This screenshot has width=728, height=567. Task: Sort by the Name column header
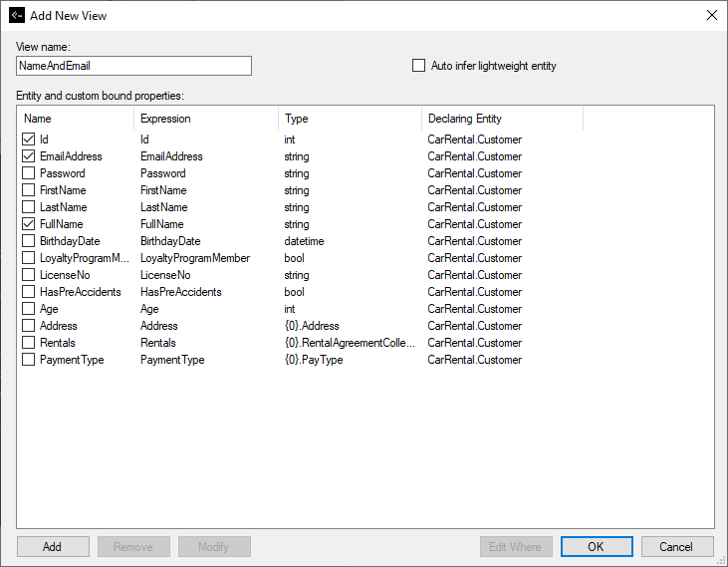click(76, 119)
